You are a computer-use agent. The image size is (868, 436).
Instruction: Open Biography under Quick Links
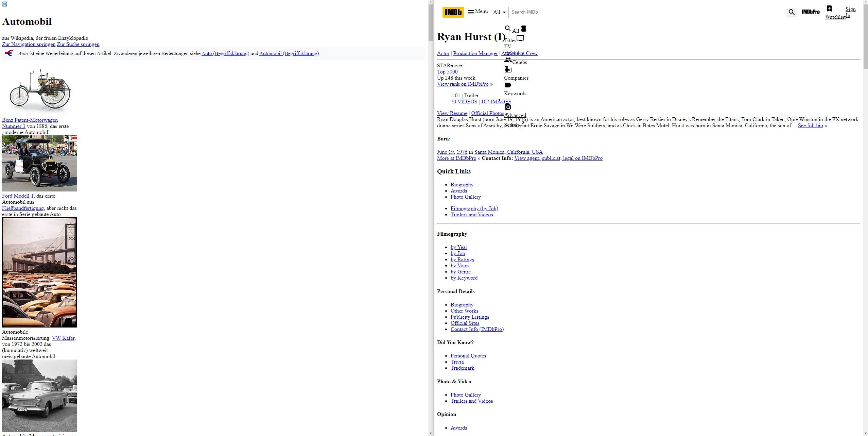coord(462,185)
